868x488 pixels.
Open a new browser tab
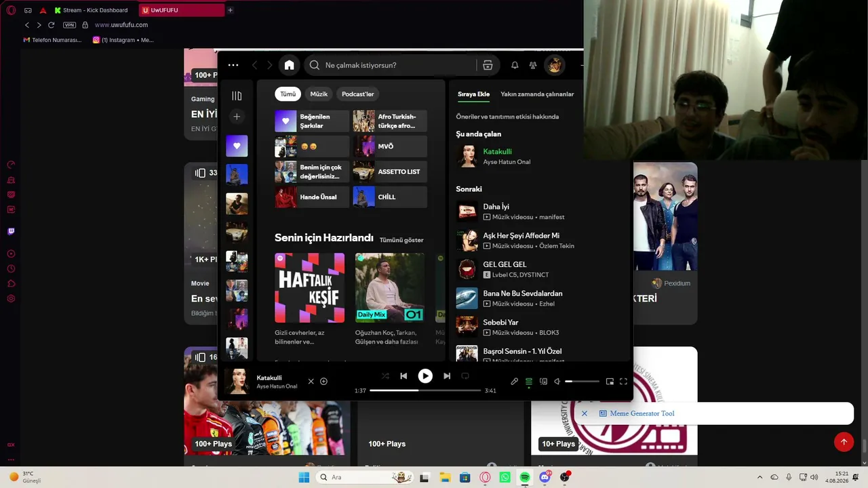[231, 10]
